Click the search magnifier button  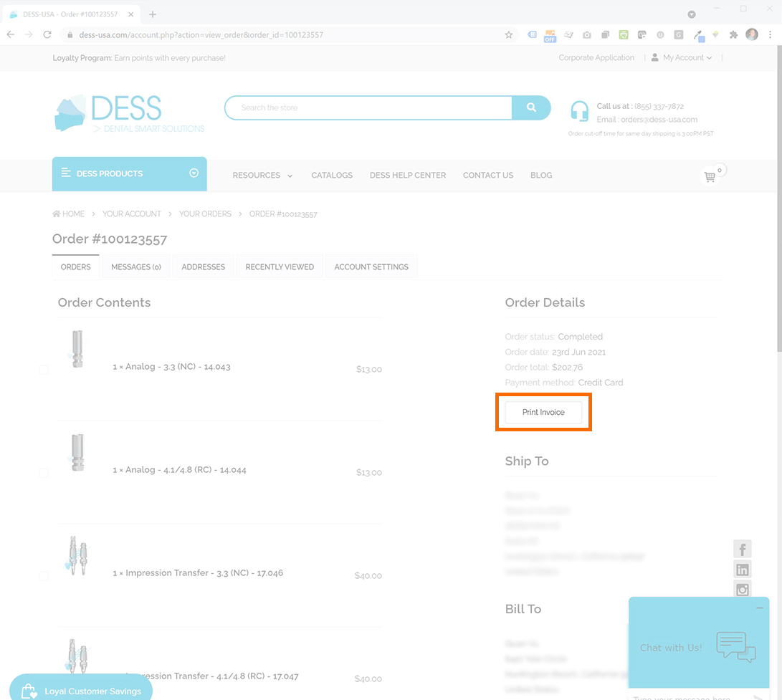click(x=531, y=107)
